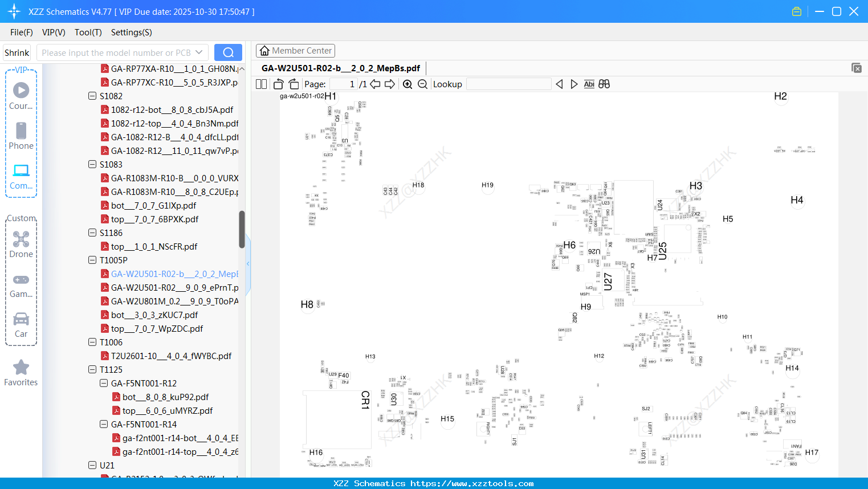Screen dimensions: 868x489
Task: Open GA-W2U501-R02__9_0_9_ePrnT file
Action: pos(174,287)
